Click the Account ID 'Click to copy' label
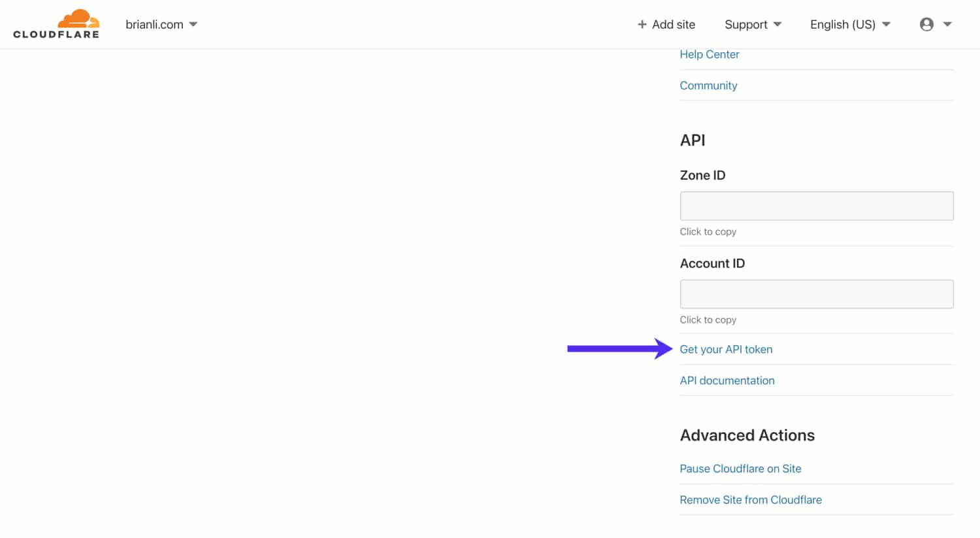 [708, 320]
